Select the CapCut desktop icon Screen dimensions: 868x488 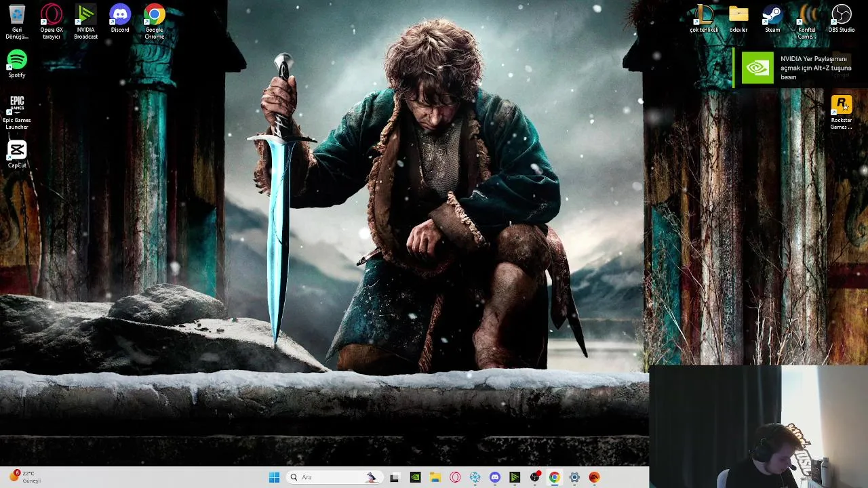tap(17, 155)
